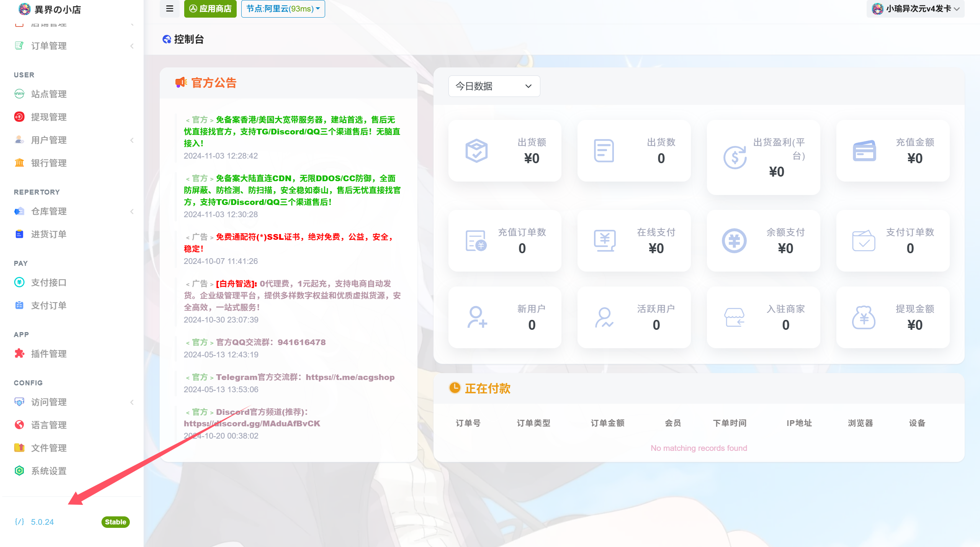Open 文件管理 file management
Image resolution: width=980 pixels, height=547 pixels.
pos(49,448)
